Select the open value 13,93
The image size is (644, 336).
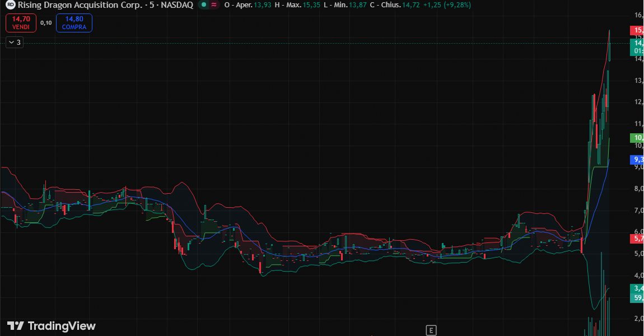(263, 5)
